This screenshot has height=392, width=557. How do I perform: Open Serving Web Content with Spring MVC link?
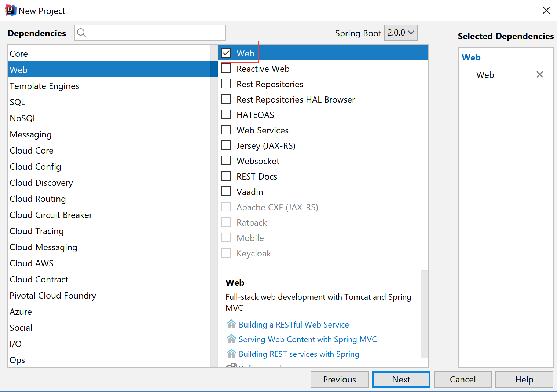308,339
